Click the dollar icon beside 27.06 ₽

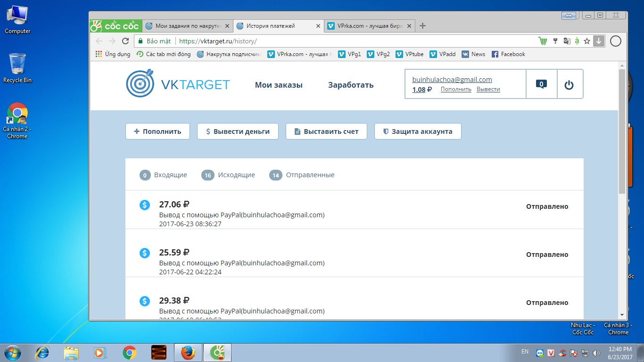coord(145,205)
